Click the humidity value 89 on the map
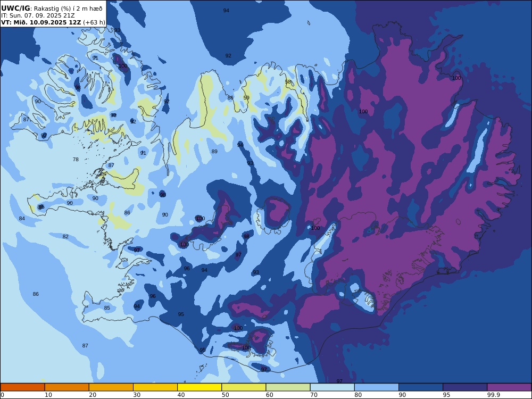The image size is (532, 399). coord(214,151)
